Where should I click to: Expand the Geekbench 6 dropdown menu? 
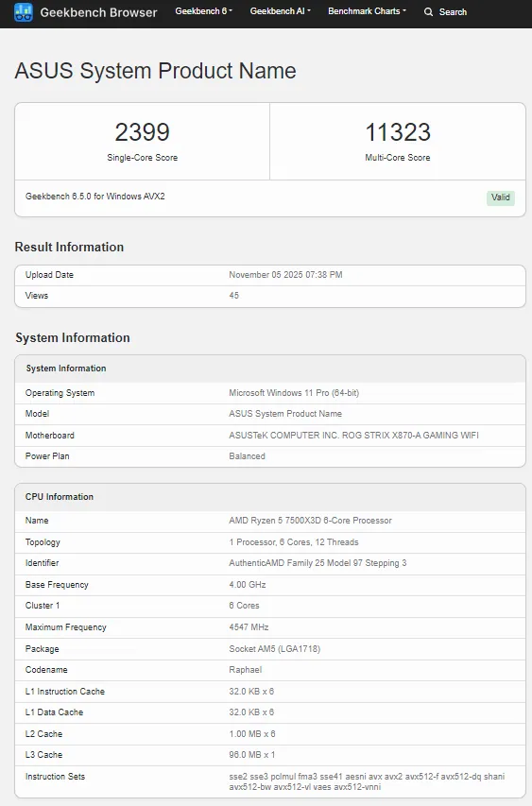(203, 10)
